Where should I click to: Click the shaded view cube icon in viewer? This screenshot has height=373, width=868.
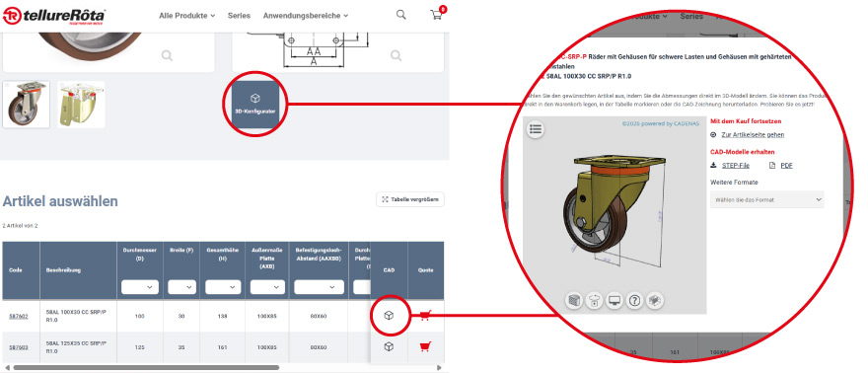[574, 301]
